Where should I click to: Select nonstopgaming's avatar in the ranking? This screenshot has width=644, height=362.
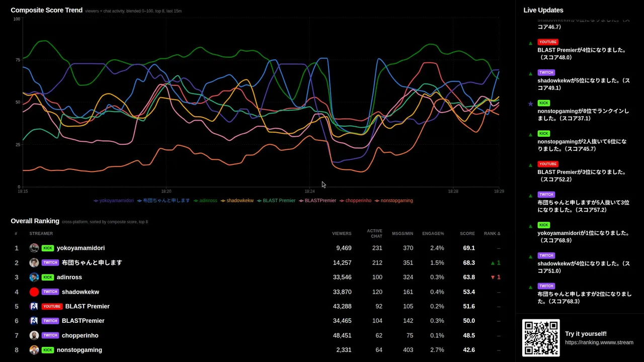coord(34,350)
